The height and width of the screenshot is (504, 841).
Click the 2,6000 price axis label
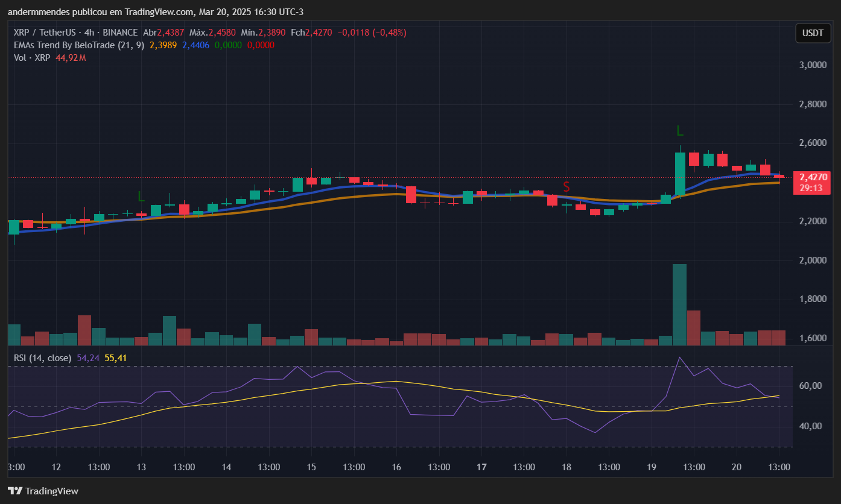point(812,143)
